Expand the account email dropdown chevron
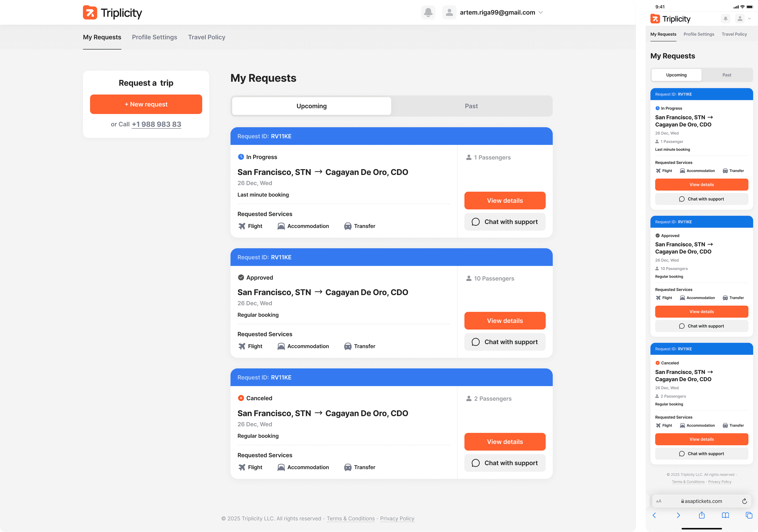758x532 pixels. (x=540, y=13)
